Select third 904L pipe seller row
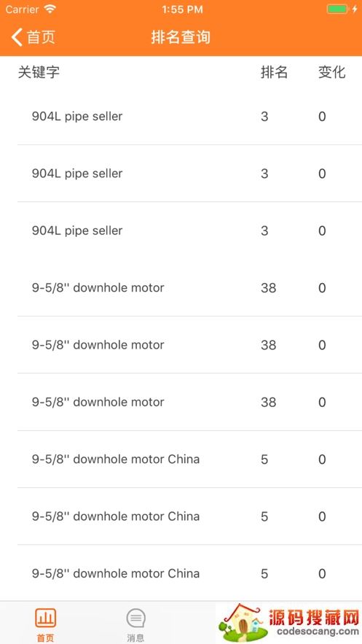Screen dimensions: 362x644 (189, 230)
